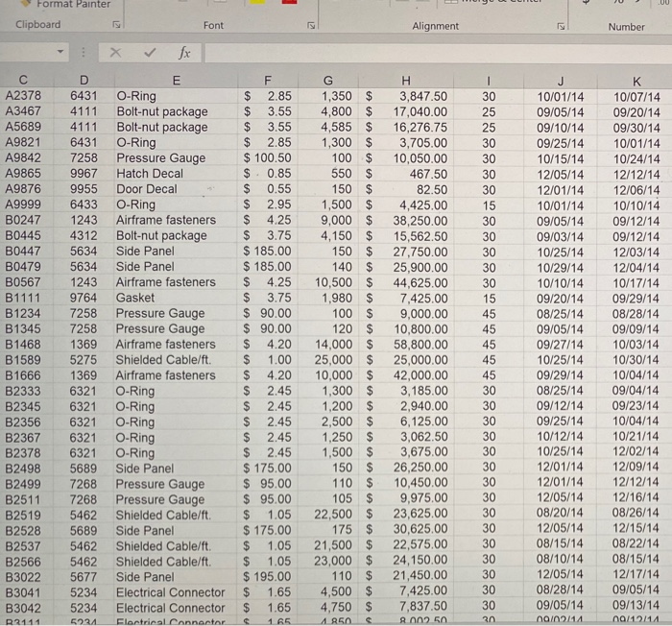
Task: Open the Clipboard dialog launcher
Action: (116, 25)
